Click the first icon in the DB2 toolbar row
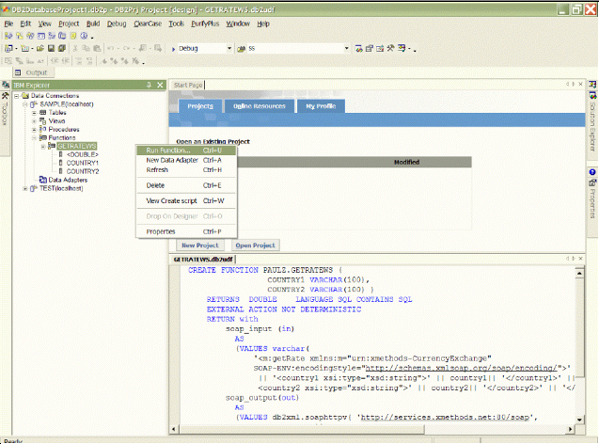 [8, 36]
